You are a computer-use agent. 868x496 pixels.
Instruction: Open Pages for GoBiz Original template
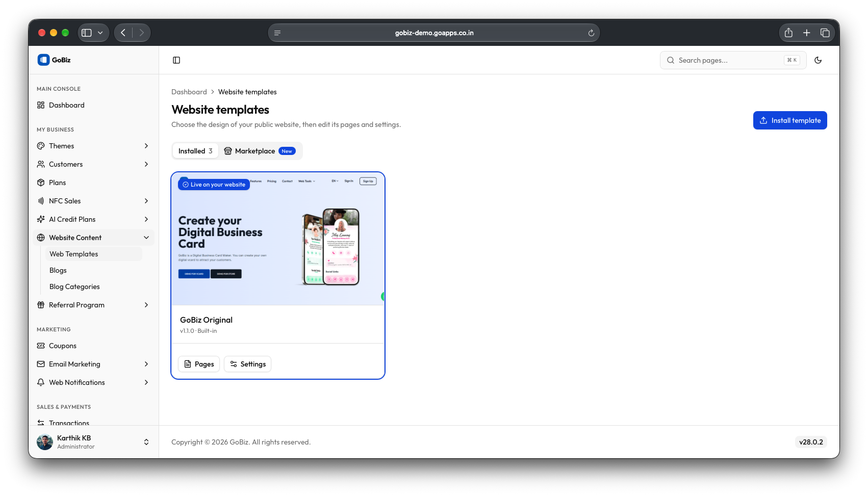click(199, 364)
